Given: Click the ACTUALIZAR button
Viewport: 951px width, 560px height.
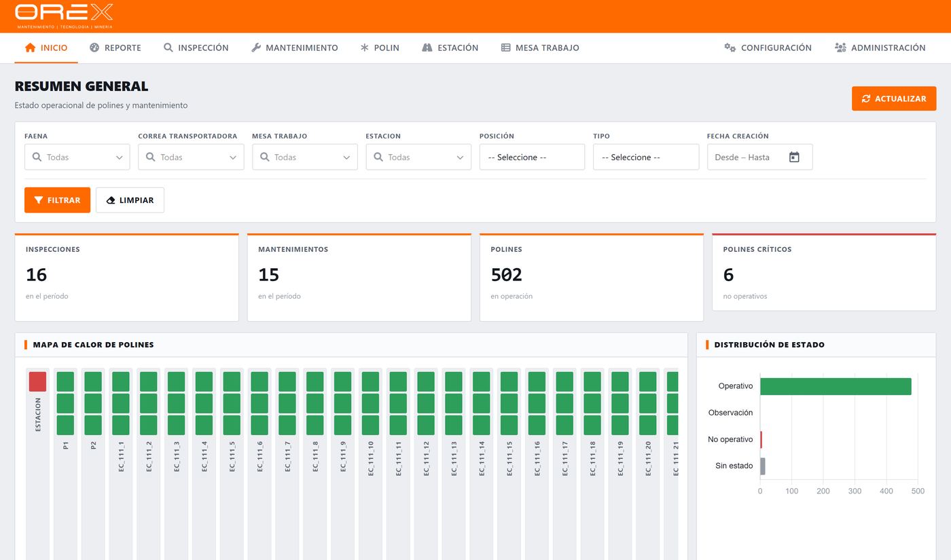Looking at the screenshot, I should point(894,98).
